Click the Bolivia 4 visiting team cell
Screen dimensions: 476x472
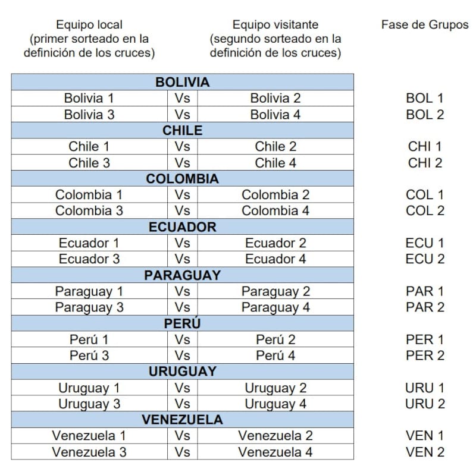(275, 114)
